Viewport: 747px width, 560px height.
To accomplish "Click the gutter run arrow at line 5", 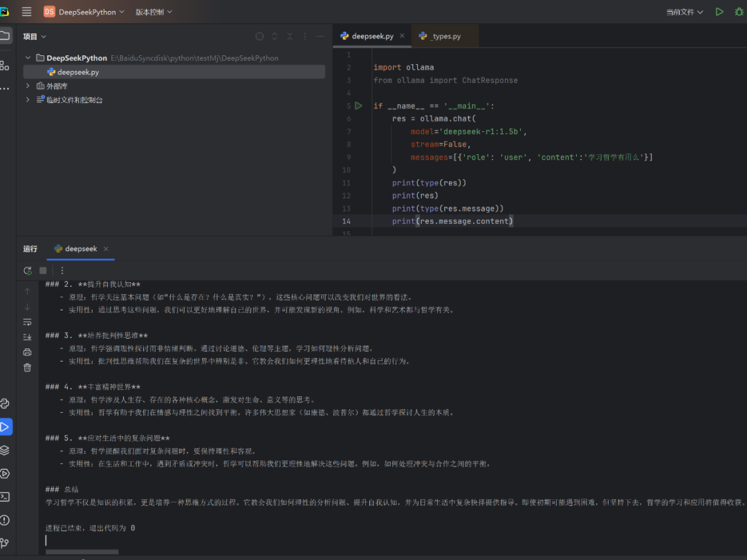I will [358, 105].
